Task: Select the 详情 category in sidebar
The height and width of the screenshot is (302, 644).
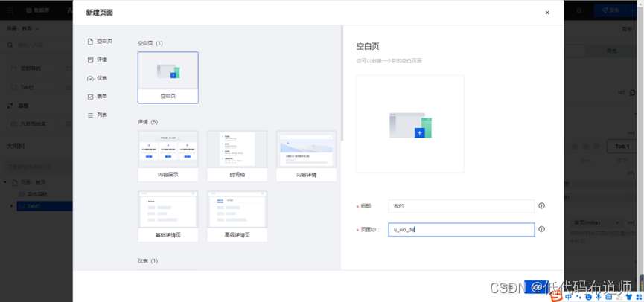Action: click(x=98, y=60)
